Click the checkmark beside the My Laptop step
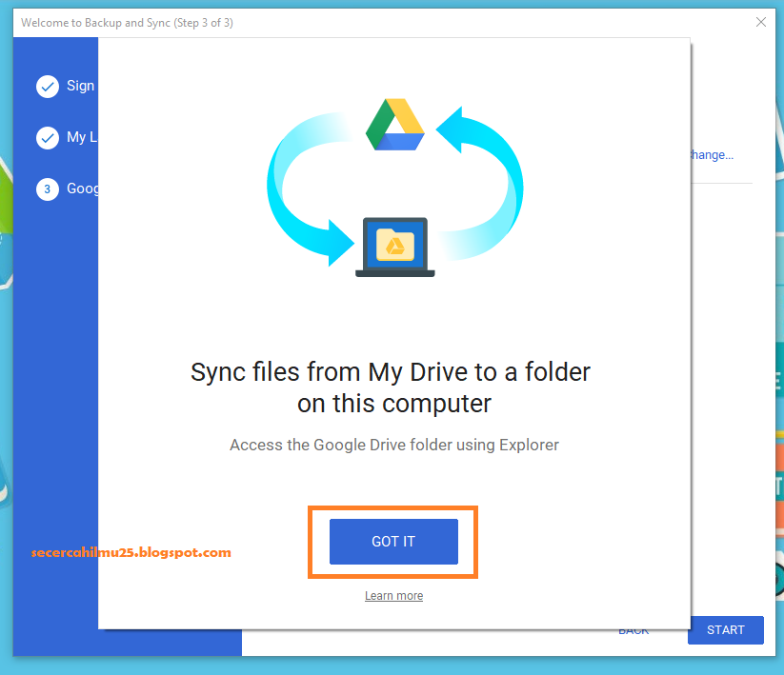The width and height of the screenshot is (784, 675). [47, 137]
